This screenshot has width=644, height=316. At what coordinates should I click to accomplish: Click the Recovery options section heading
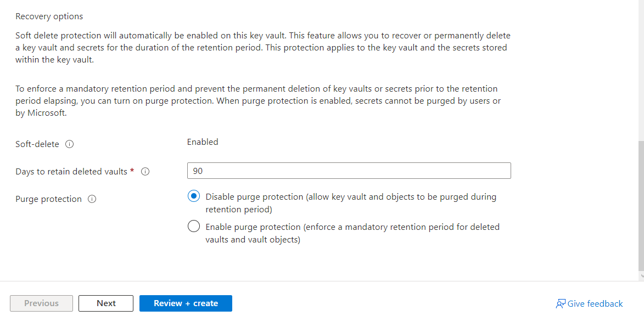coord(49,16)
